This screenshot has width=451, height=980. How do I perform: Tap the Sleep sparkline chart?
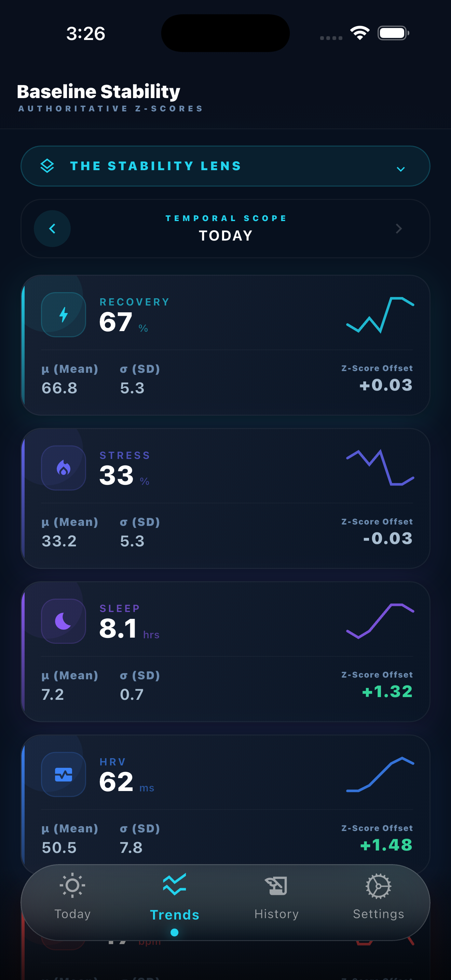[380, 621]
